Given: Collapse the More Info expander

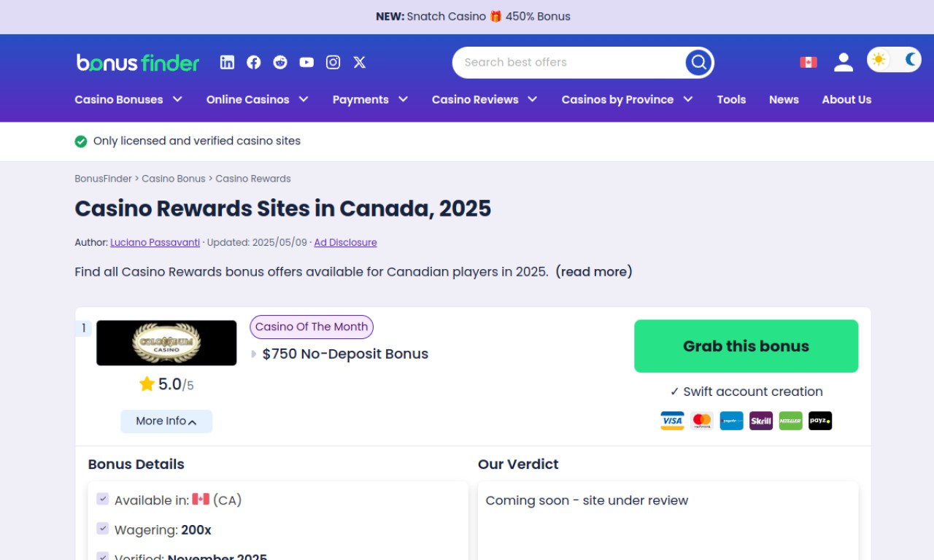Looking at the screenshot, I should point(166,421).
